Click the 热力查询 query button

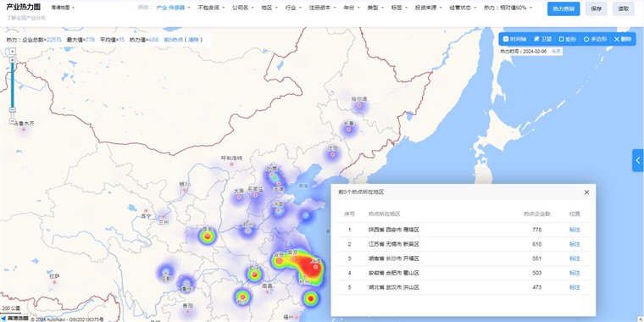click(x=563, y=8)
